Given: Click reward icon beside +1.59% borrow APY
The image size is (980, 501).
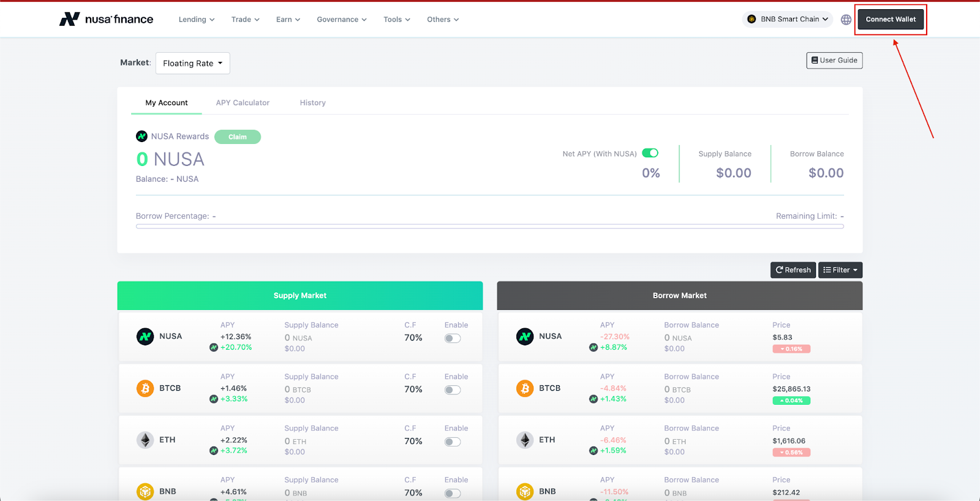Looking at the screenshot, I should click(594, 451).
